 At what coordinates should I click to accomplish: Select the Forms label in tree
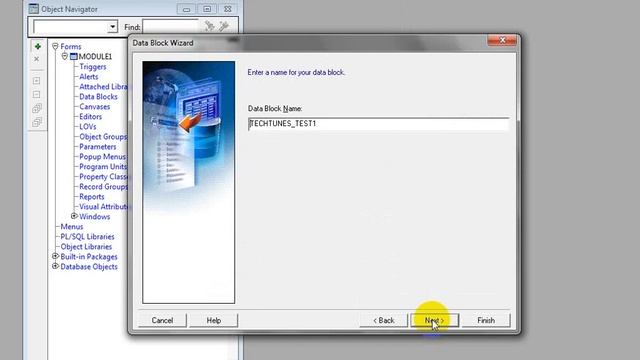coord(71,47)
